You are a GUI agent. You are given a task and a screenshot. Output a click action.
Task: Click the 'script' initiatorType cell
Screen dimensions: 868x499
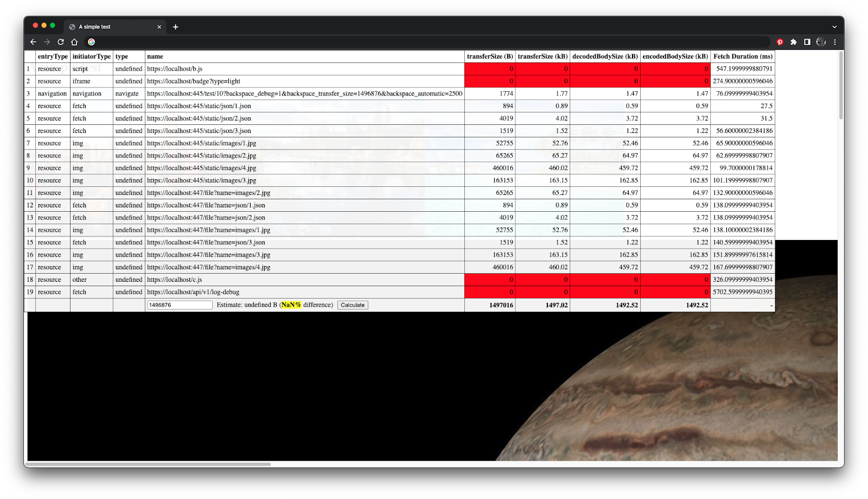coord(92,69)
